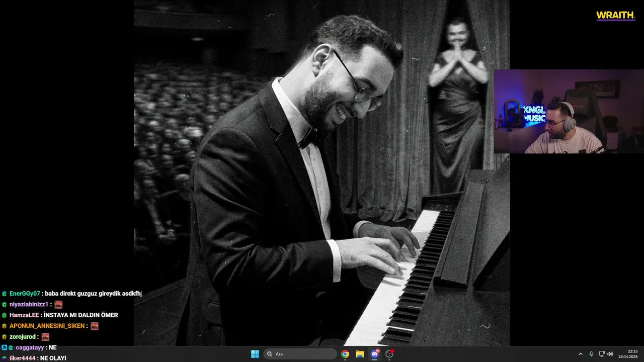644x362 pixels.
Task: Click the username zorojurod in chat
Action: tap(23, 337)
